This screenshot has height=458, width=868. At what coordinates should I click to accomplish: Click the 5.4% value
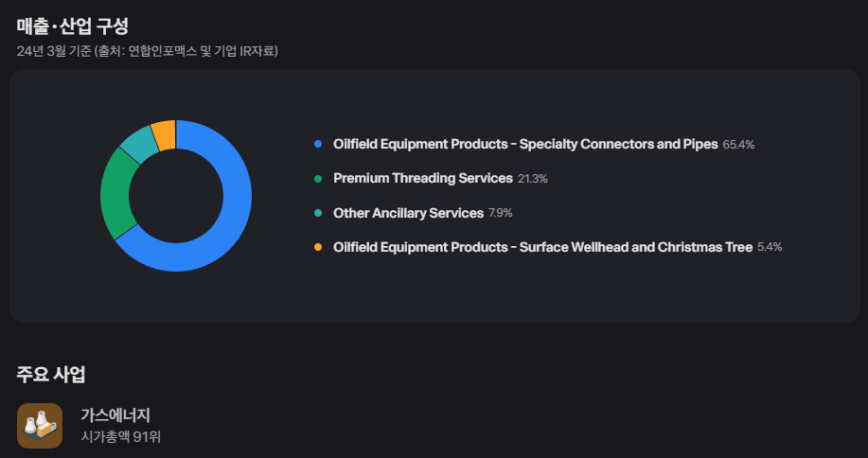770,248
